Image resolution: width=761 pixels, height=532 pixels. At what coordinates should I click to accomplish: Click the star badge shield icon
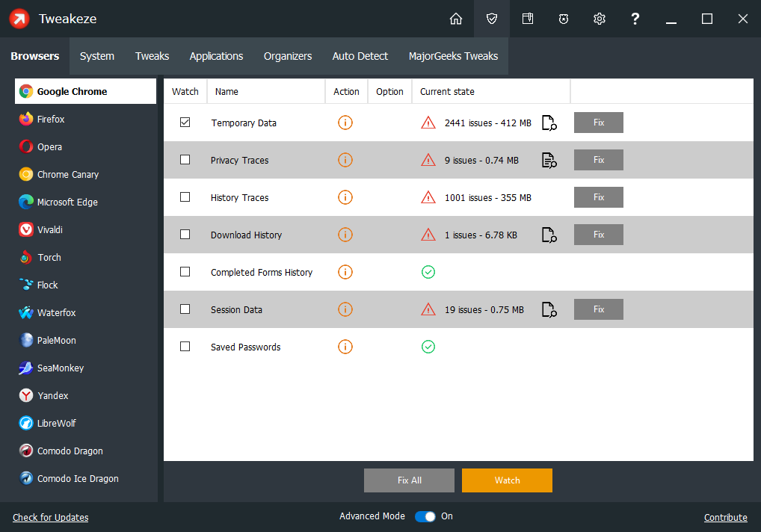coord(564,19)
